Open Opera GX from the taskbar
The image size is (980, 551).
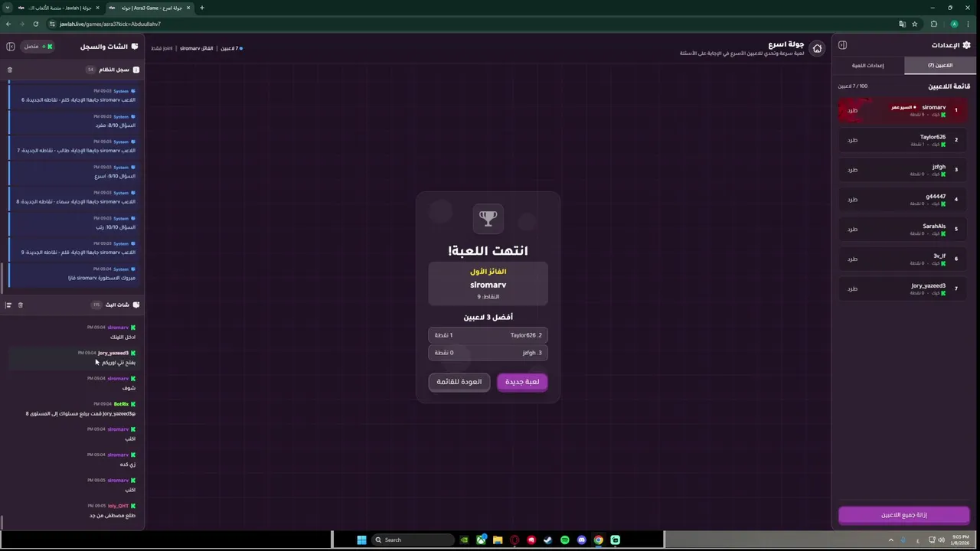[514, 540]
